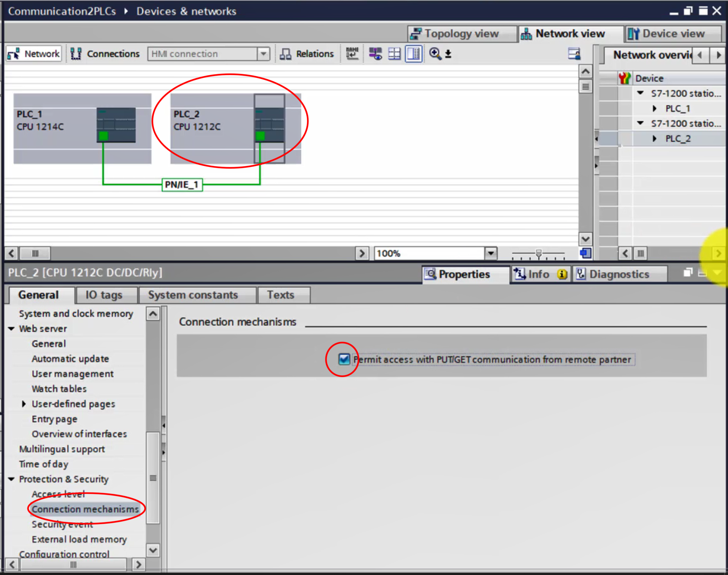
Task: Click the save zoom setting icon next to magnifier
Action: (449, 54)
